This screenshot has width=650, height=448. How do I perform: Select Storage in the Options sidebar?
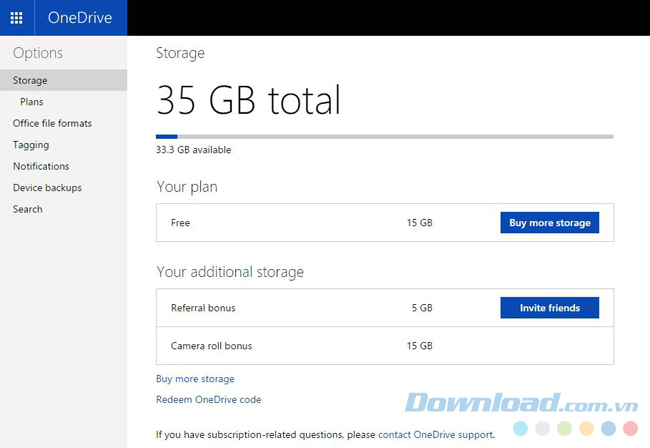[30, 80]
